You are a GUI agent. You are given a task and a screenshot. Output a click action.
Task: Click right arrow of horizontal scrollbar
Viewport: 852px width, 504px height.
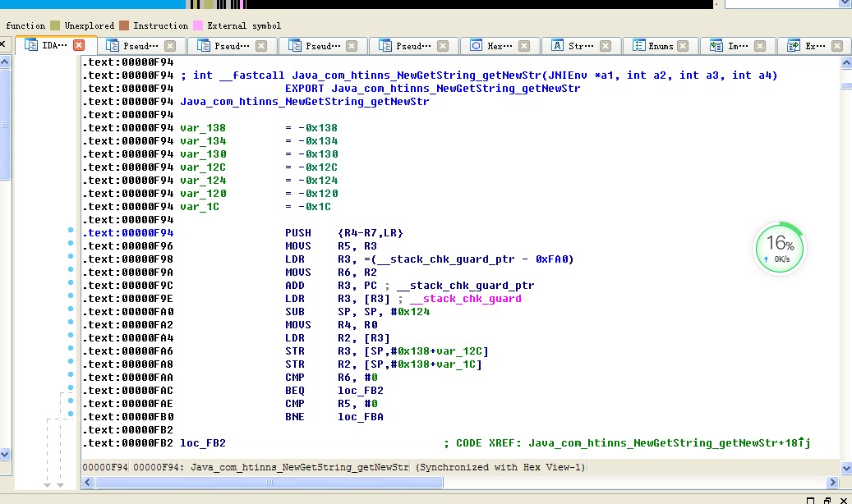point(832,483)
